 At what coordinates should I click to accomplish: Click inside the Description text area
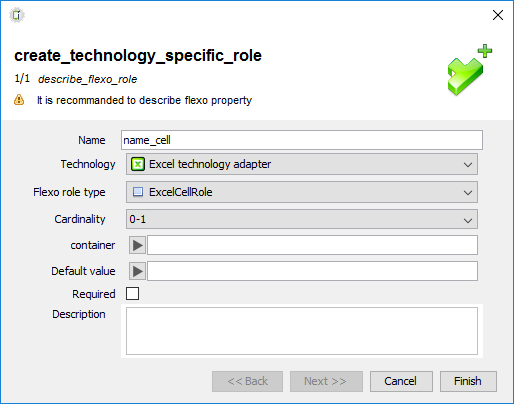click(x=302, y=331)
